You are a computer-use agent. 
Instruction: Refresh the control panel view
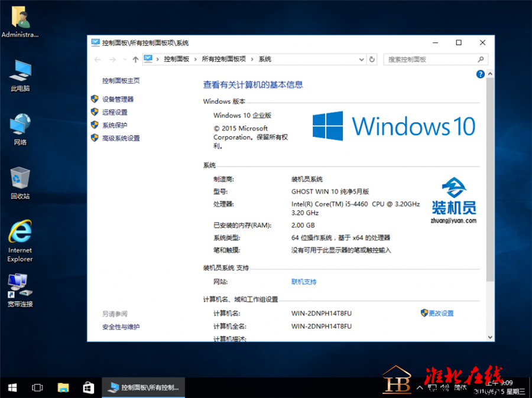pyautogui.click(x=372, y=59)
